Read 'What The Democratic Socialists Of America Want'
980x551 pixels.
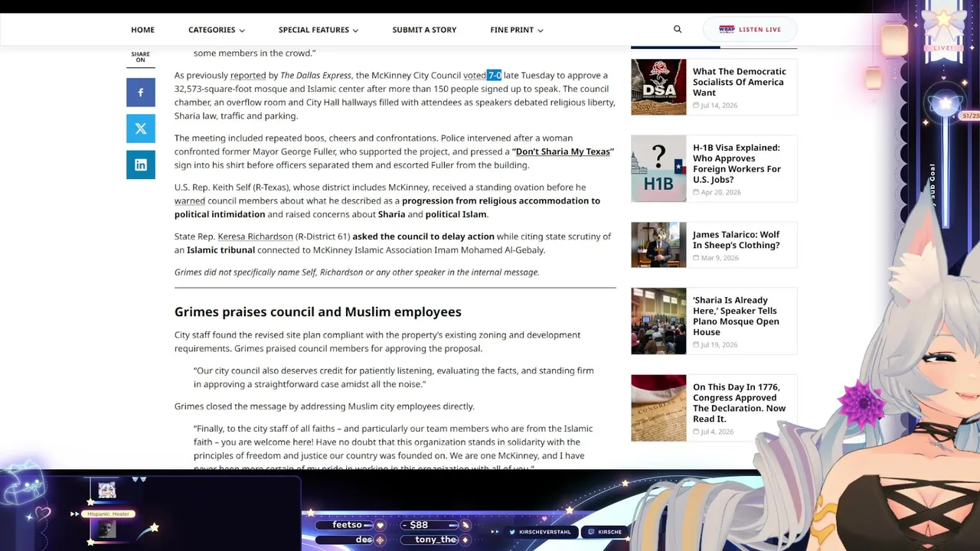pyautogui.click(x=740, y=82)
